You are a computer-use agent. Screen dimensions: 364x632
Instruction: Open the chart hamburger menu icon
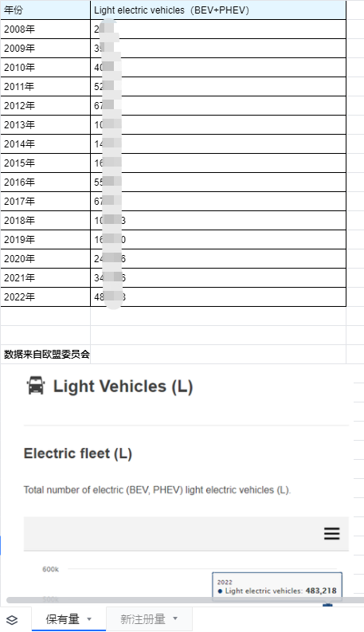[x=332, y=534]
